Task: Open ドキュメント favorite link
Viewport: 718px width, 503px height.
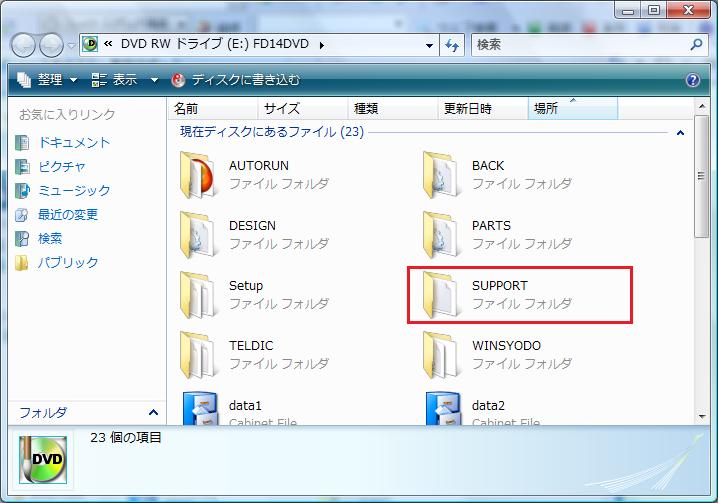Action: coord(74,142)
